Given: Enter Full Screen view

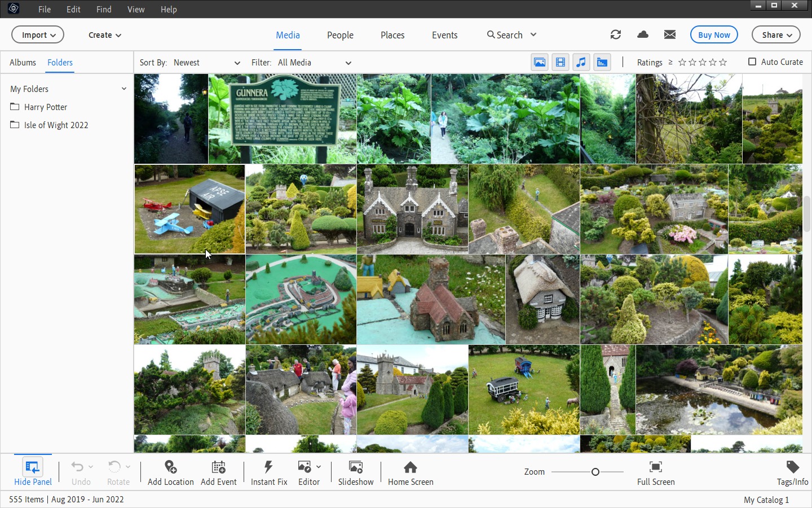Looking at the screenshot, I should (x=656, y=472).
